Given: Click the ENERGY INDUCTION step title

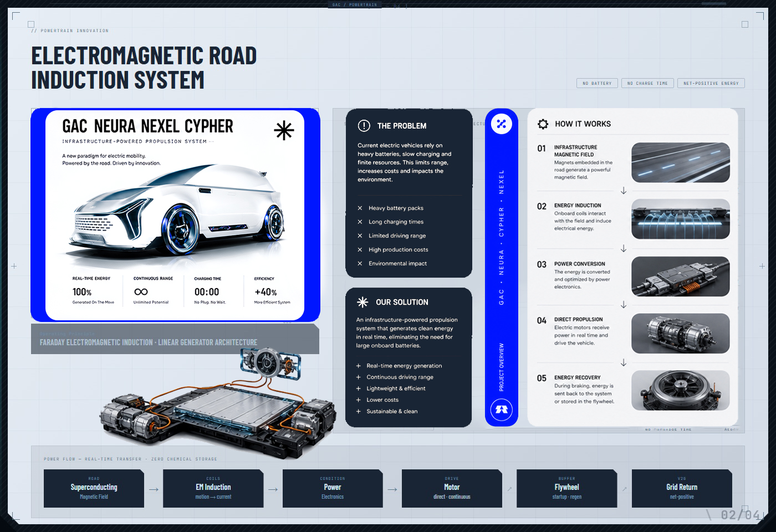Looking at the screenshot, I should tap(578, 206).
